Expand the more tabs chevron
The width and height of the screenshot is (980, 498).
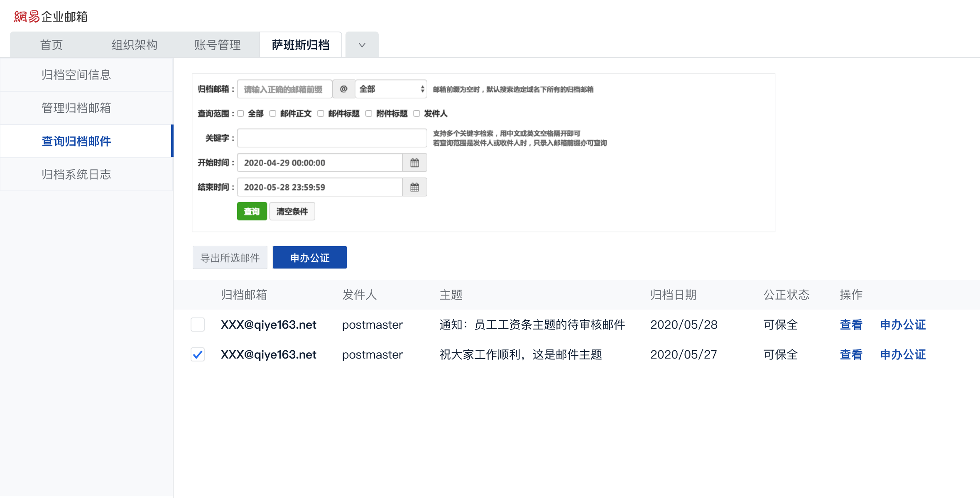362,45
